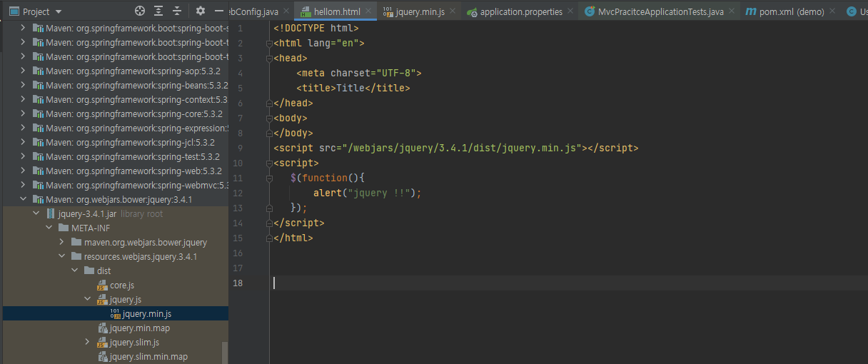Screen dimensions: 868x364
Task: Select Maven spring-expression library row
Action: pyautogui.click(x=116, y=128)
